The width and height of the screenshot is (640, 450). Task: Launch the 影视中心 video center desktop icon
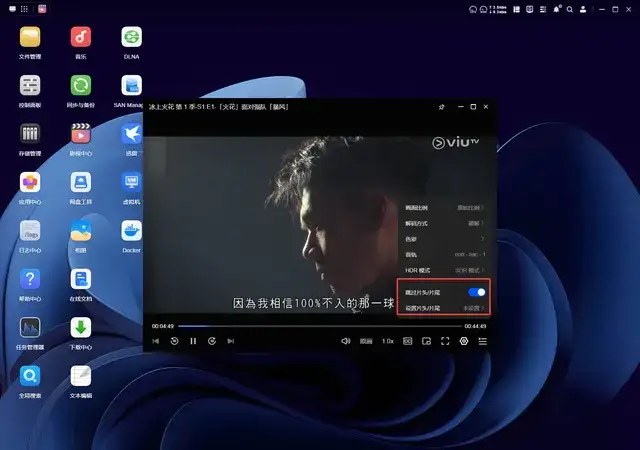pyautogui.click(x=80, y=134)
